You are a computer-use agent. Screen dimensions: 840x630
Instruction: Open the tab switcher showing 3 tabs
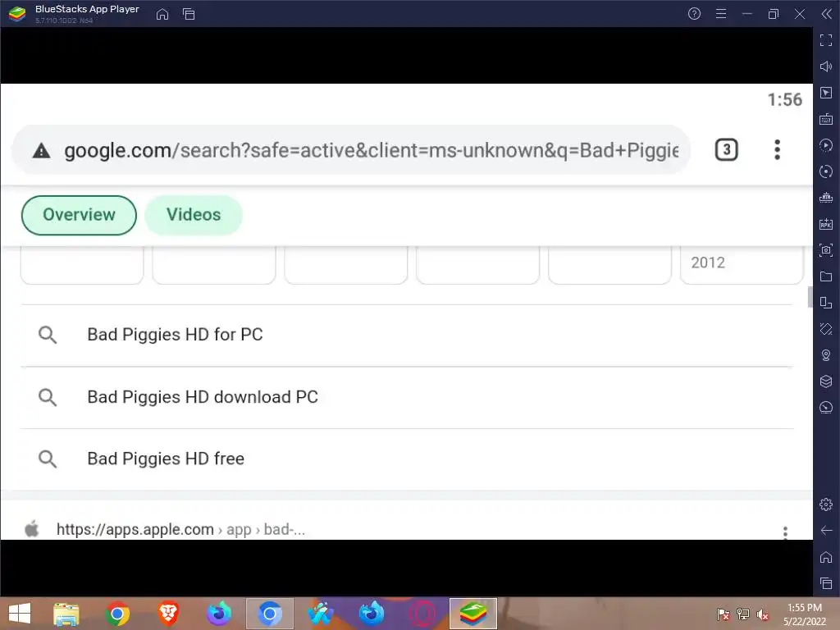tap(727, 150)
